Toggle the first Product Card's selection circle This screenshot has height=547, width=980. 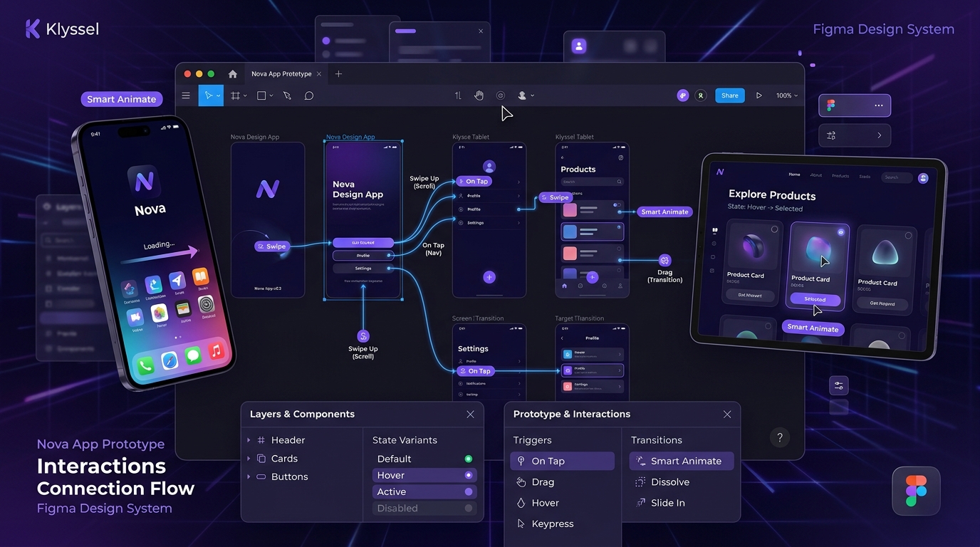(774, 229)
